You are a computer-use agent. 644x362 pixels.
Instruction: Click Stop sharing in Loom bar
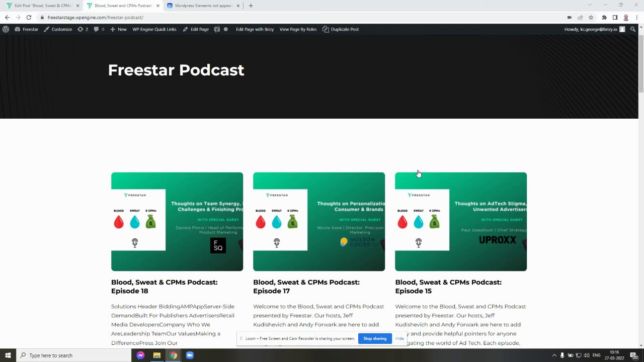pos(375,338)
